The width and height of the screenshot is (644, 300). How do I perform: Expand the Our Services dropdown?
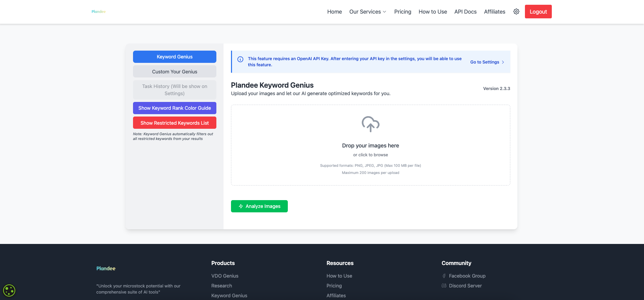[x=368, y=12]
